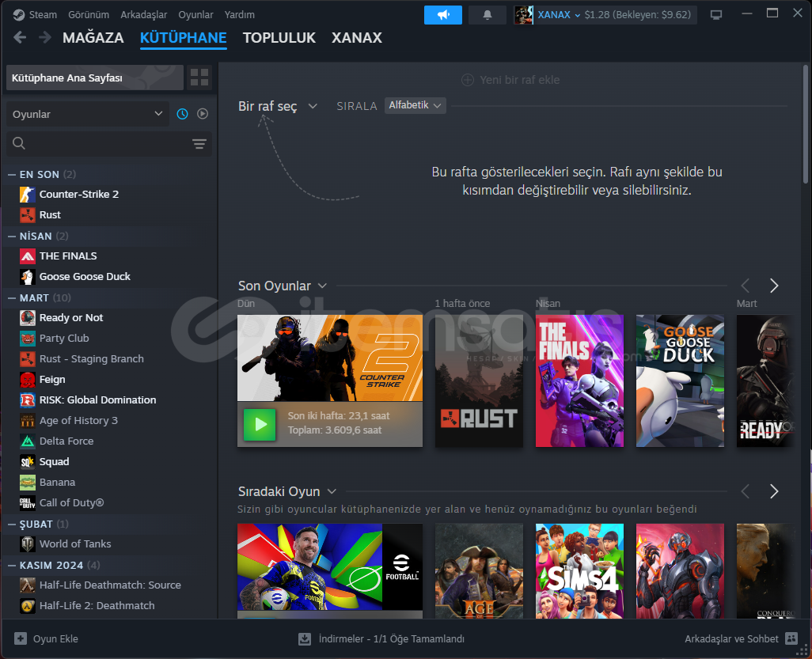This screenshot has height=659, width=812.
Task: Switch to Big Picture mode monitor icon
Action: (715, 15)
